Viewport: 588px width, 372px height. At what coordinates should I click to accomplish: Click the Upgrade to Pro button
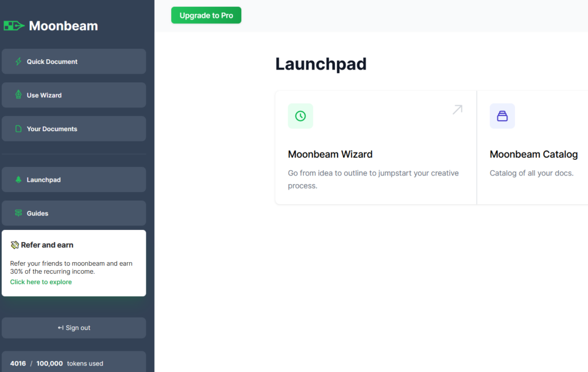pos(206,16)
